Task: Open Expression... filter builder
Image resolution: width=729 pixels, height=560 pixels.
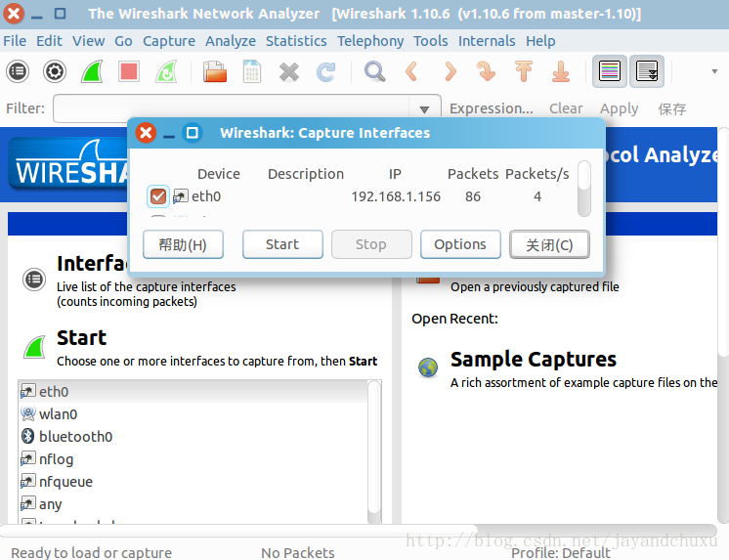Action: 491,108
